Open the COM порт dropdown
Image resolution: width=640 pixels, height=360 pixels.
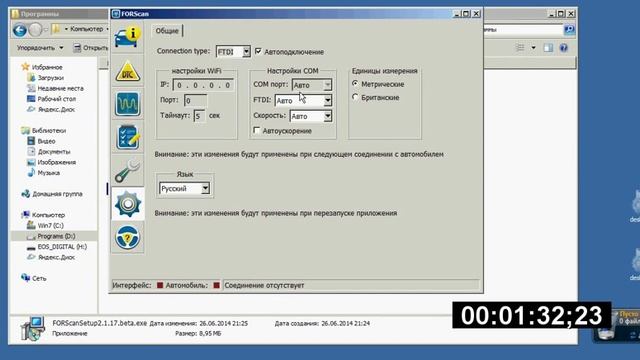click(x=327, y=85)
